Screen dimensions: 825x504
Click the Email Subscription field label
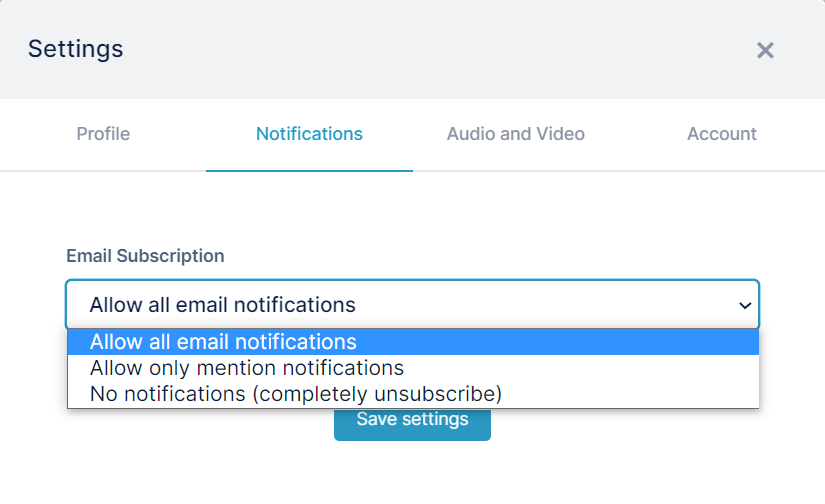click(145, 256)
